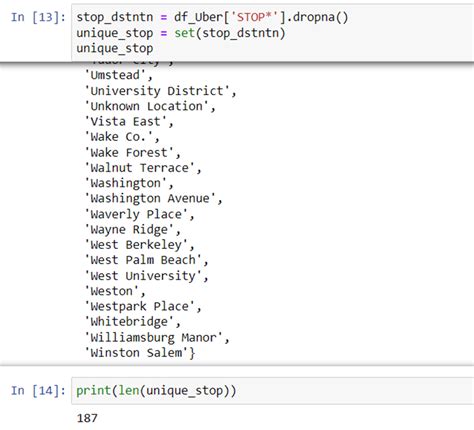Select output row 'West Berkeley'
The height and width of the screenshot is (430, 474).
click(139, 245)
